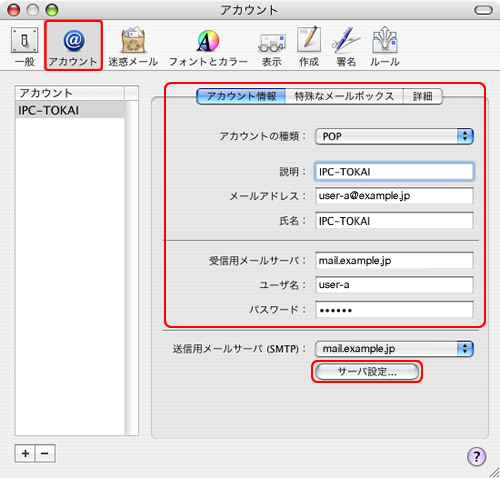Screen dimensions: 500x478
Task: Switch to the アカウント情報 tab
Action: point(241,96)
